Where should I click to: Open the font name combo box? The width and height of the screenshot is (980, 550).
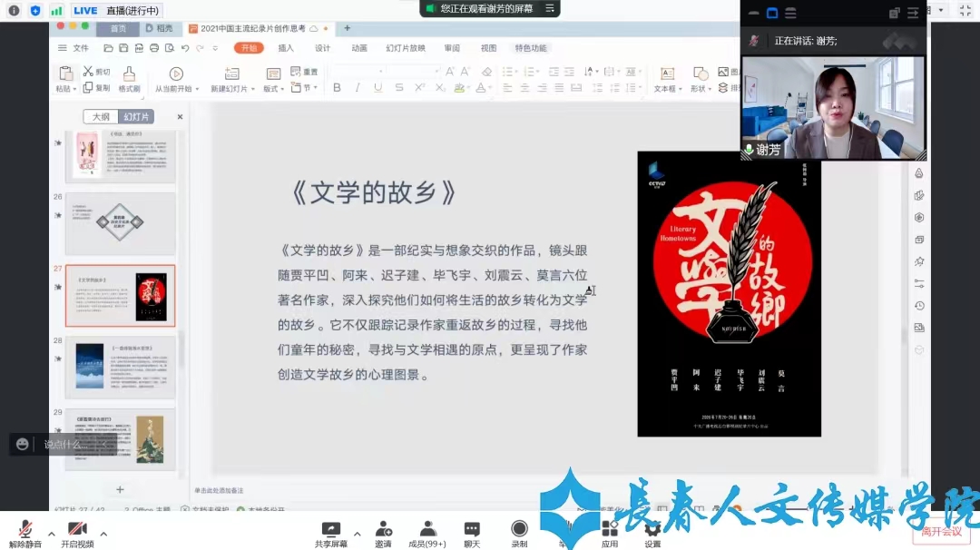coord(357,72)
